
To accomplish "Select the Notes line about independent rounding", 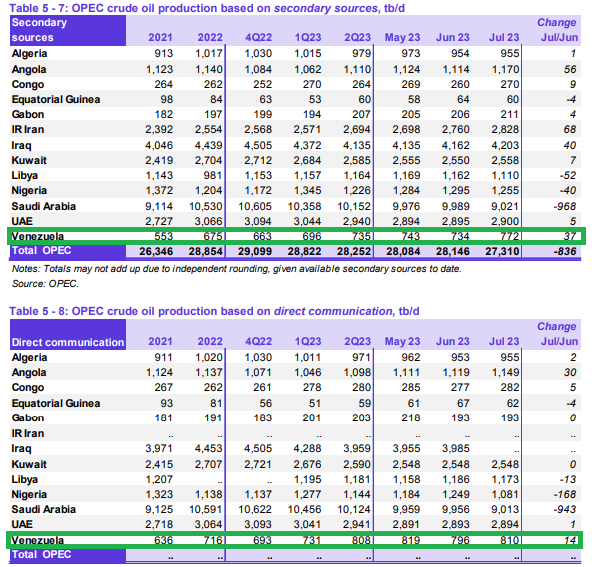I will (236, 269).
